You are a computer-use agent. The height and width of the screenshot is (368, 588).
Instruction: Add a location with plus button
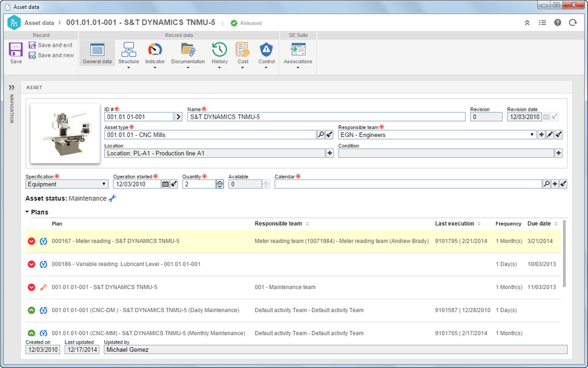pyautogui.click(x=330, y=153)
